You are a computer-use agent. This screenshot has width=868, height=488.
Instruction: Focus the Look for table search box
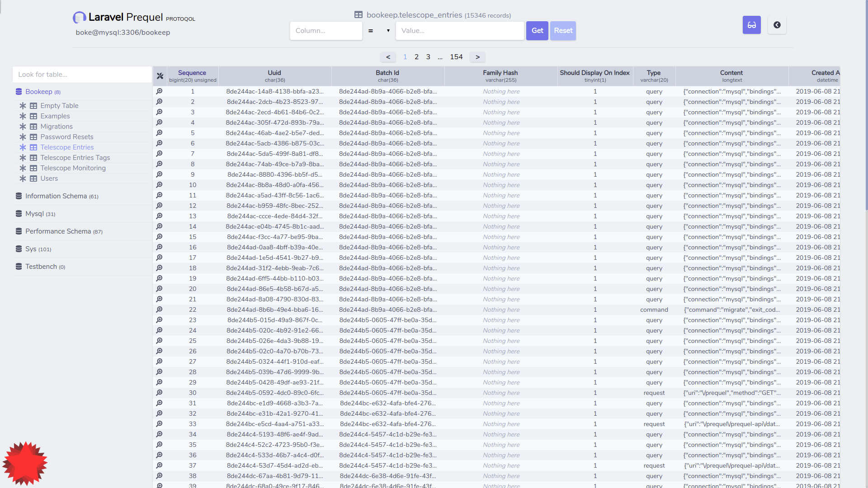click(82, 75)
